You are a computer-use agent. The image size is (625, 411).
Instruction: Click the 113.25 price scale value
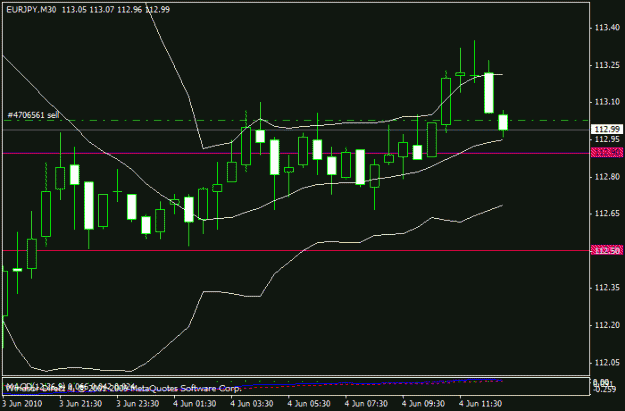pyautogui.click(x=607, y=65)
